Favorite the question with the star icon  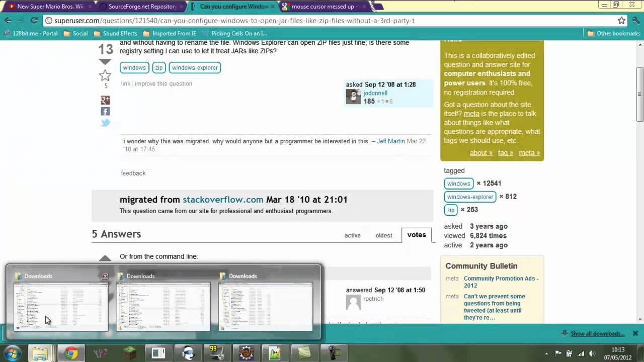point(105,75)
